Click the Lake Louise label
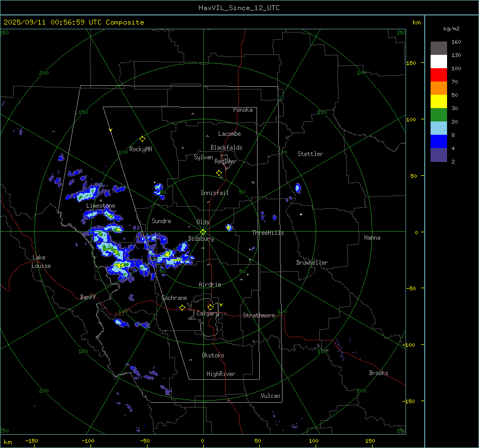Image resolution: width=479 pixels, height=448 pixels. click(x=41, y=262)
